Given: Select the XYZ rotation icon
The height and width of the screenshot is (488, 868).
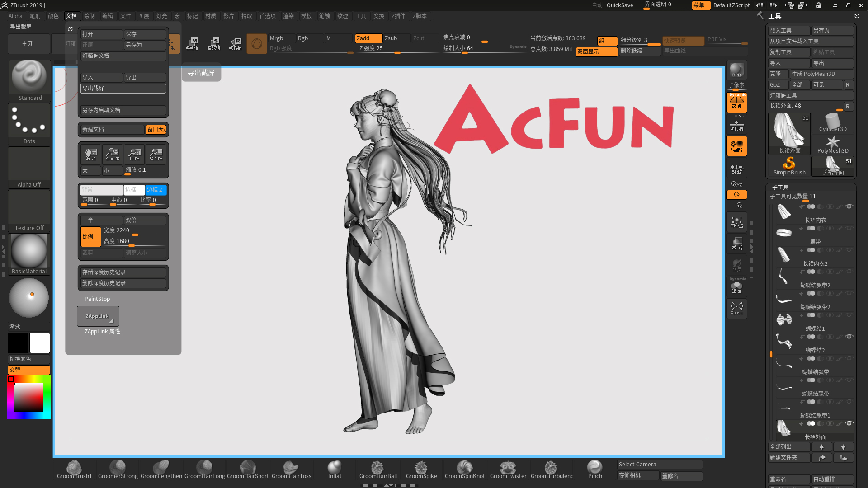Looking at the screenshot, I should click(x=736, y=184).
